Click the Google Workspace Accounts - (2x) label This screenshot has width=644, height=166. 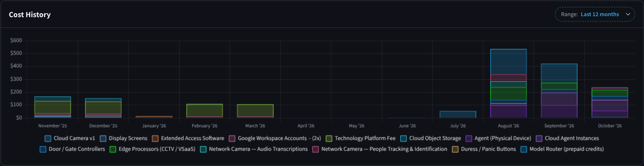(x=279, y=138)
